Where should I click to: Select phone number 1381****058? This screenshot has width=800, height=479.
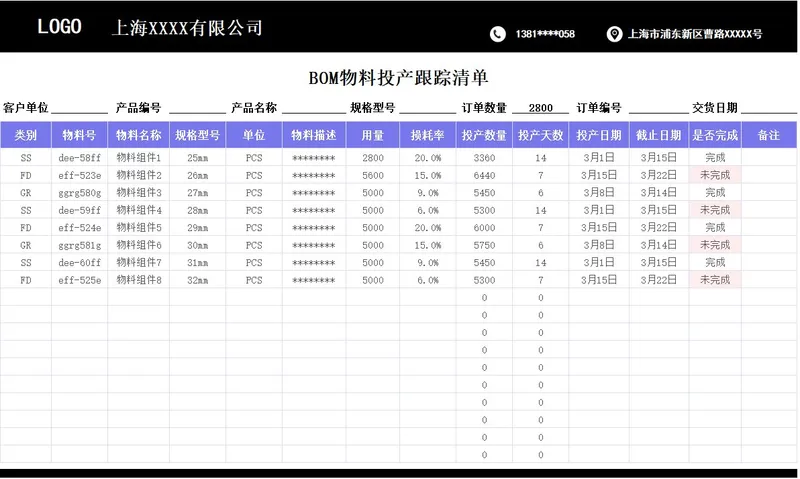[x=545, y=34]
